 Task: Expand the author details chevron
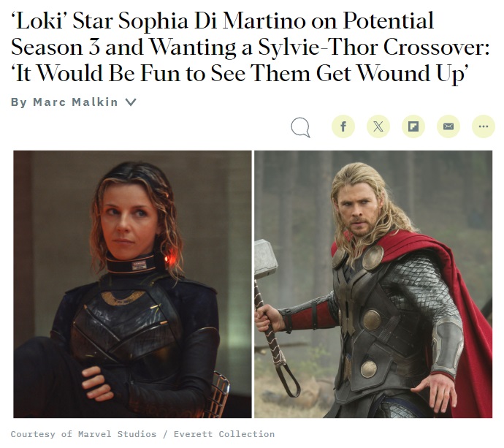[131, 102]
